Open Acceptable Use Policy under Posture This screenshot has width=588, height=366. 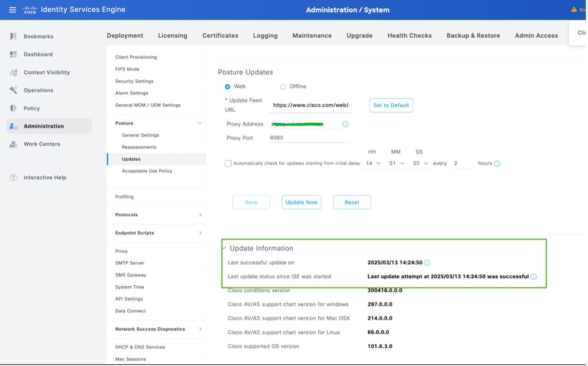[x=147, y=171]
